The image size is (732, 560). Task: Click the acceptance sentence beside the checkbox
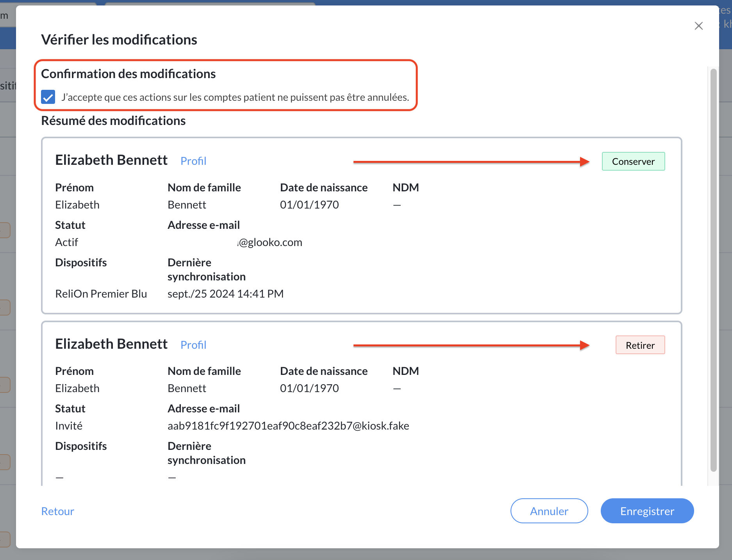[x=235, y=97]
